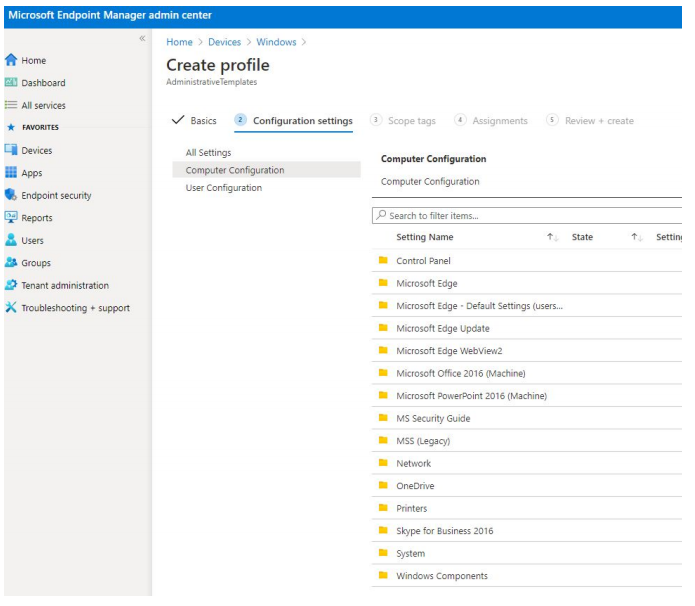Open the Microsoft Edge folder row

click(x=527, y=283)
